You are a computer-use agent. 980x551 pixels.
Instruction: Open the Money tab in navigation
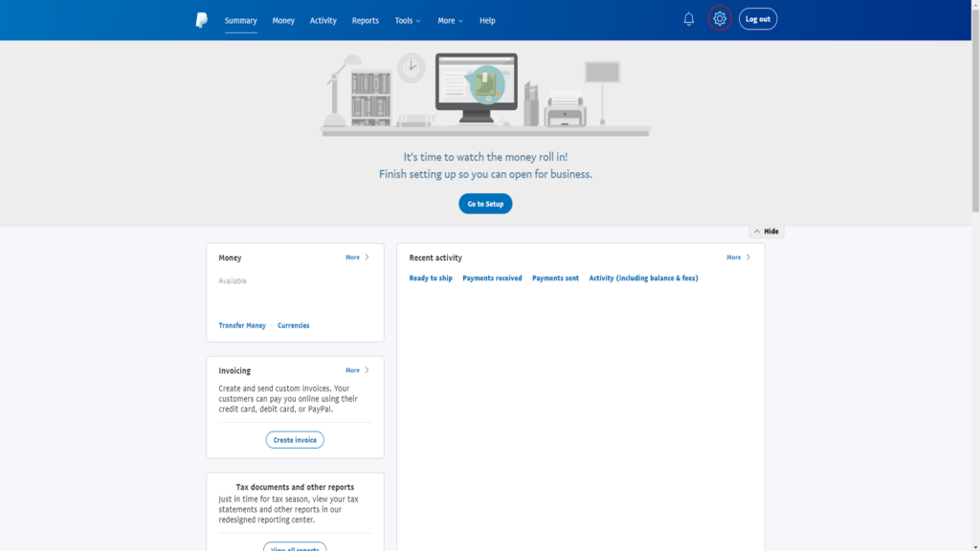[283, 20]
